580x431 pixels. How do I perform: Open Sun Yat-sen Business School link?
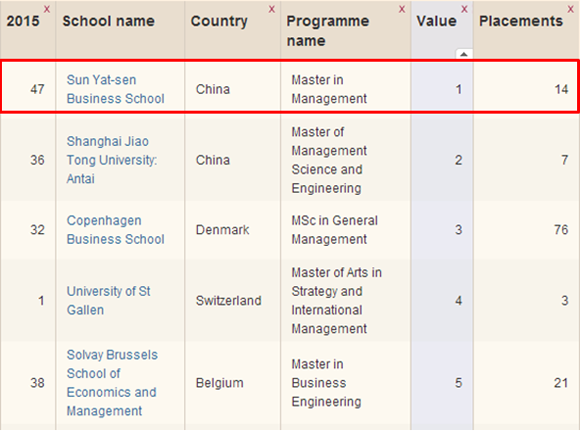[x=115, y=89]
